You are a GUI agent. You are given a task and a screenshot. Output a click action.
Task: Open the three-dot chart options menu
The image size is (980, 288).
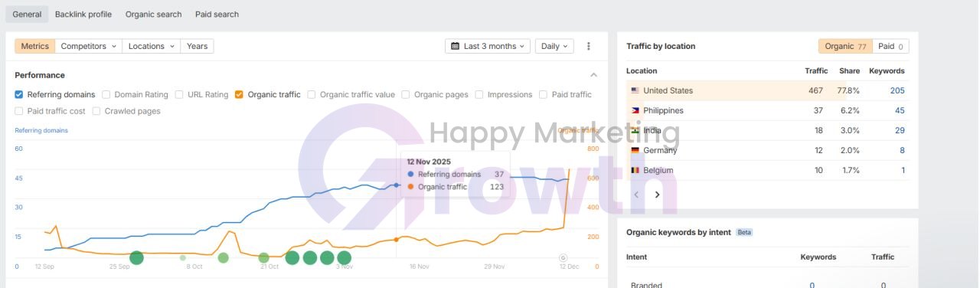click(x=589, y=46)
